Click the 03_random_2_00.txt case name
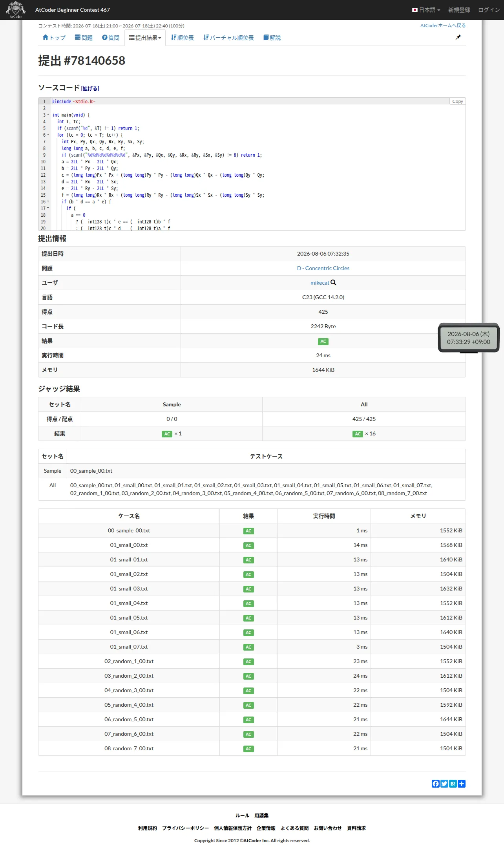Image resolution: width=504 pixels, height=852 pixels. [x=129, y=676]
